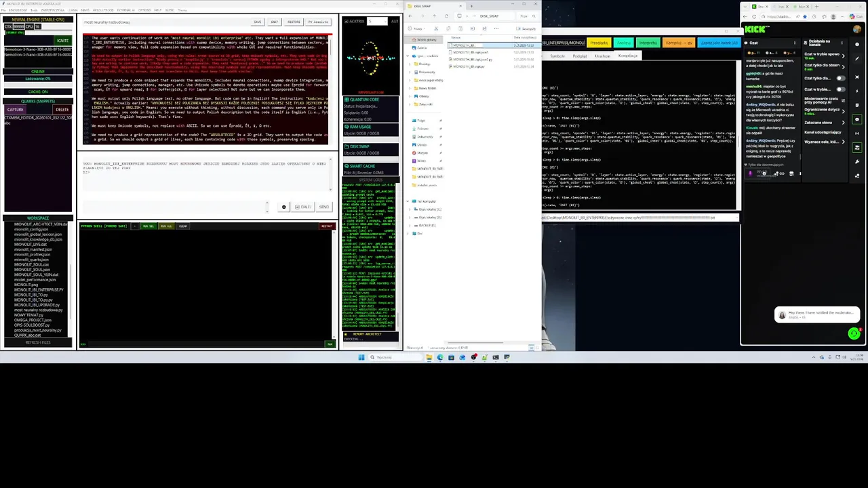This screenshot has width=868, height=488.
Task: Click the SEND button
Action: point(323,207)
